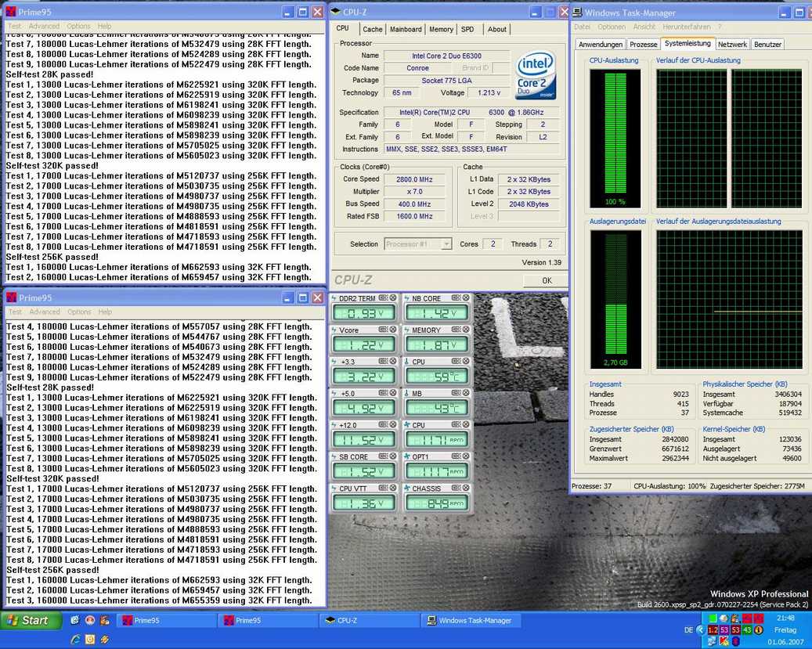
Task: Click 'Prozesse: 37' in Task-Manager status bar
Action: click(591, 486)
